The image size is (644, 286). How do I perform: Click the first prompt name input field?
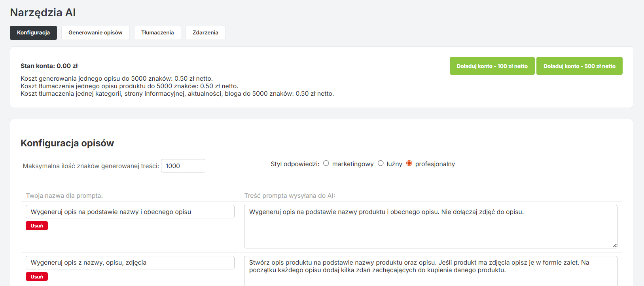pos(130,212)
